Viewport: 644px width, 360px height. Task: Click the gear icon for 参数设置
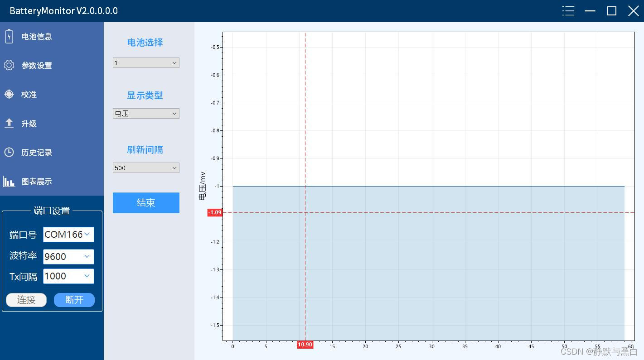click(x=9, y=65)
